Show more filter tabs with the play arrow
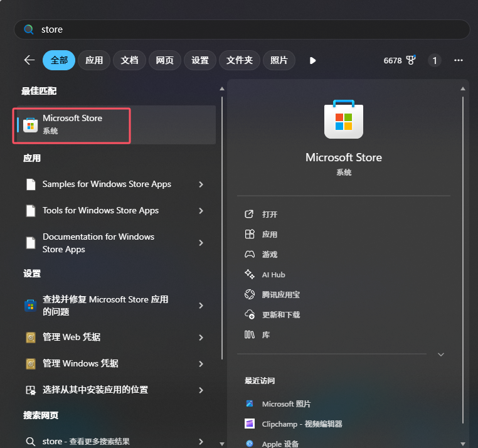This screenshot has height=448, width=478. (x=312, y=60)
